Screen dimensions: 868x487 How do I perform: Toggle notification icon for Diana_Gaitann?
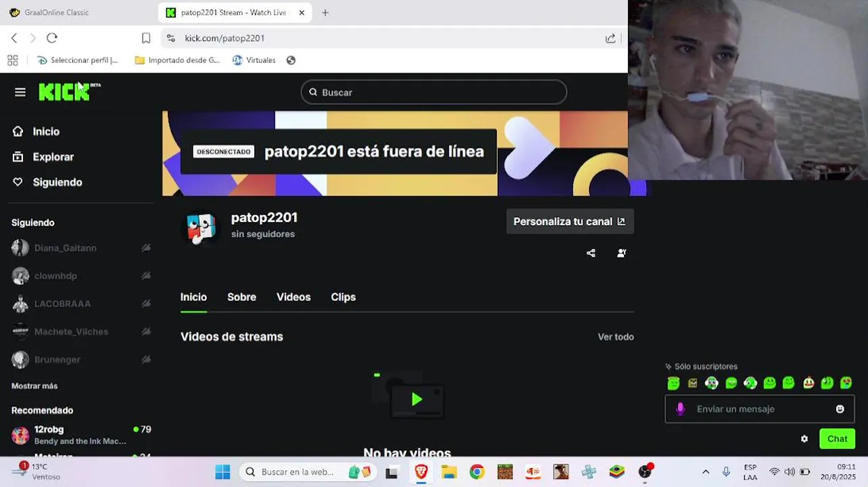(146, 248)
